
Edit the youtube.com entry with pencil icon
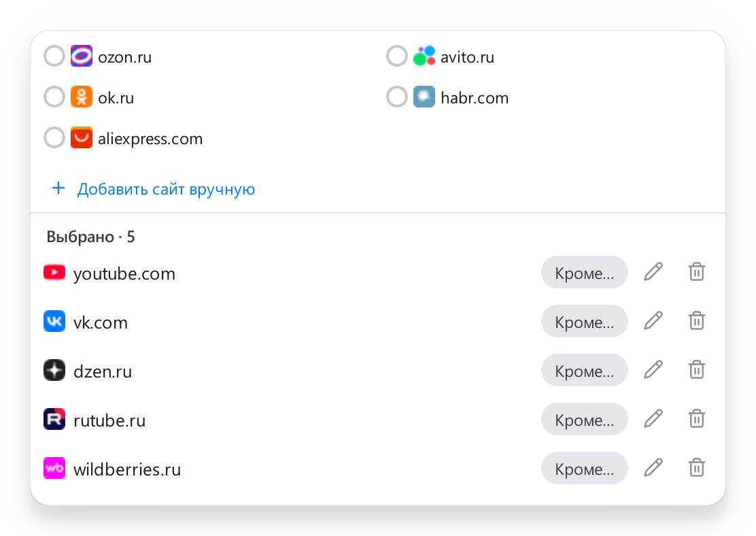point(653,272)
